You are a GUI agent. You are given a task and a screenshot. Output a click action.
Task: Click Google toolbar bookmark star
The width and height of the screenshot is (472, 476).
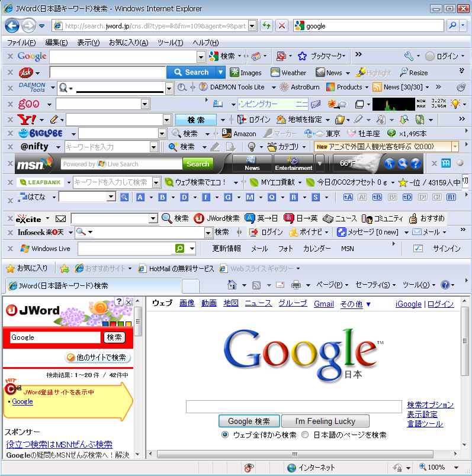tap(302, 56)
